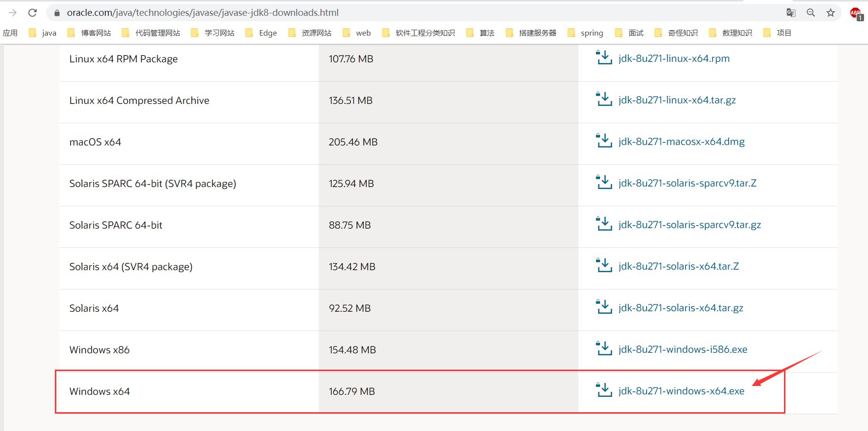Download jdk-8u271-macosx-x64.dmg link
The width and height of the screenshot is (868, 431).
pyautogui.click(x=682, y=142)
